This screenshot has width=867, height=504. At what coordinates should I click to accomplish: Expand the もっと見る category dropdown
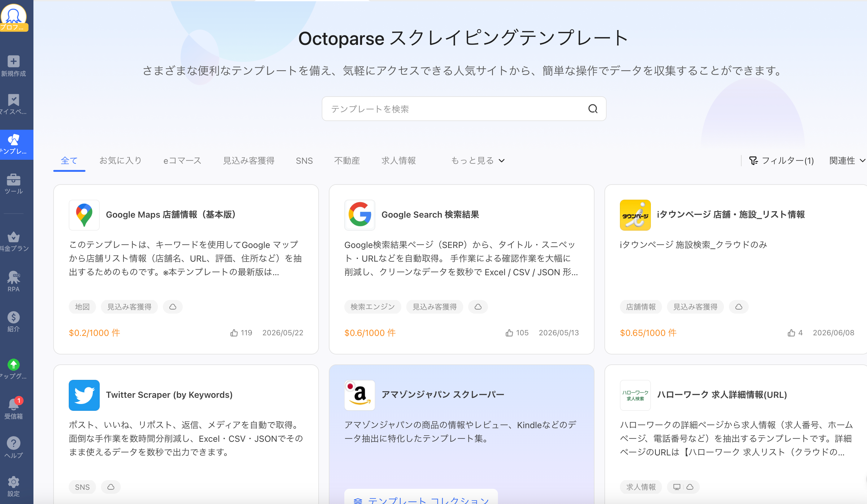tap(478, 161)
